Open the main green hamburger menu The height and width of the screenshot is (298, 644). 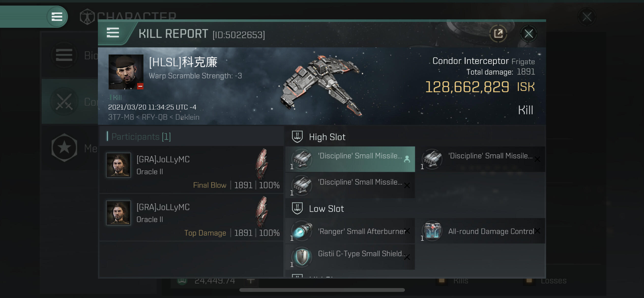point(57,17)
